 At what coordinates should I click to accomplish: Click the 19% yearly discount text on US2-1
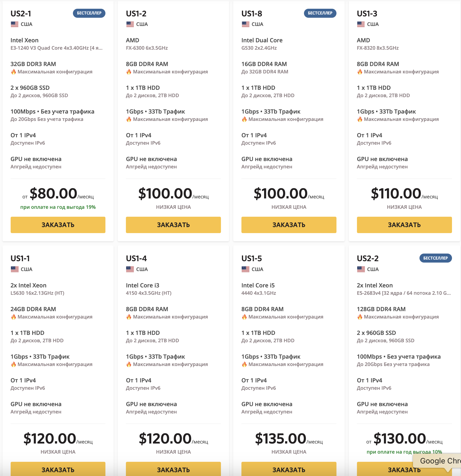(x=58, y=207)
